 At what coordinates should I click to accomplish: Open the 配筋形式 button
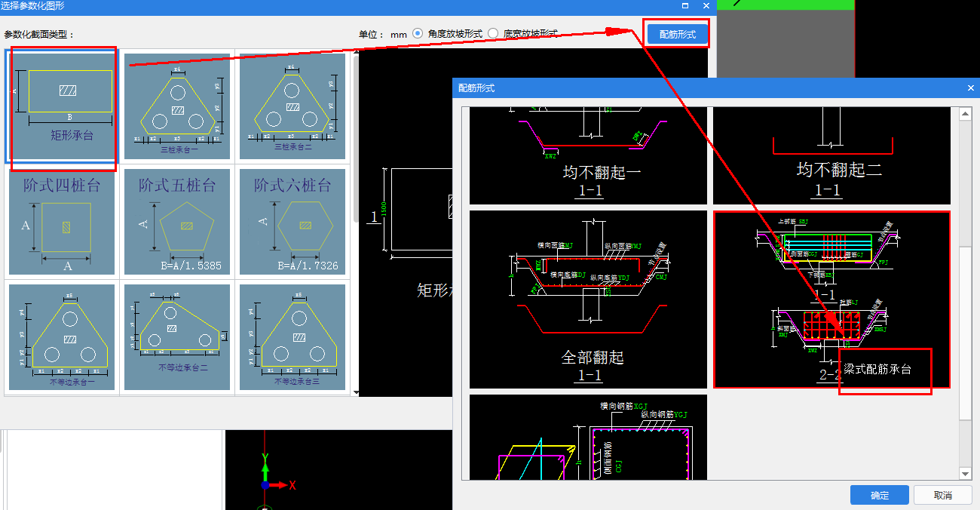(678, 34)
